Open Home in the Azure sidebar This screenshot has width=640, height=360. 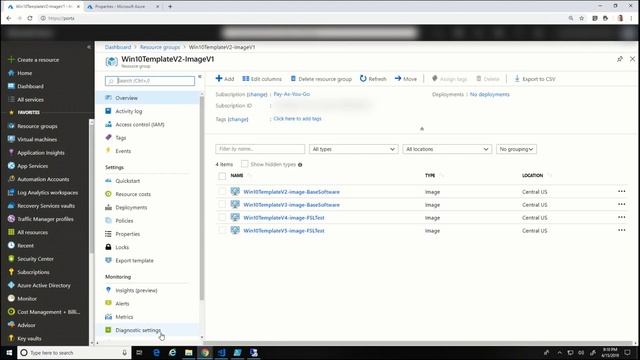click(24, 73)
